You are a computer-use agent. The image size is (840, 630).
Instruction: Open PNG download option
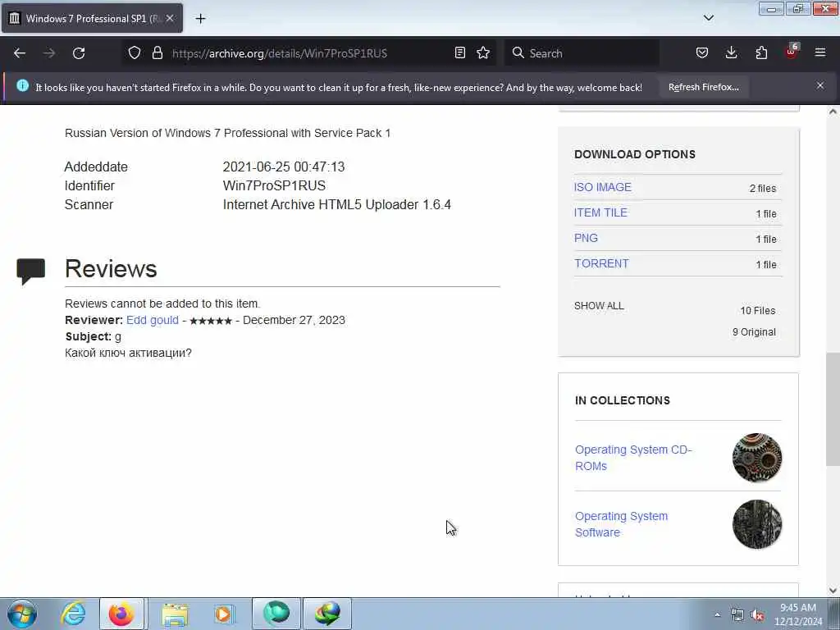(x=586, y=238)
